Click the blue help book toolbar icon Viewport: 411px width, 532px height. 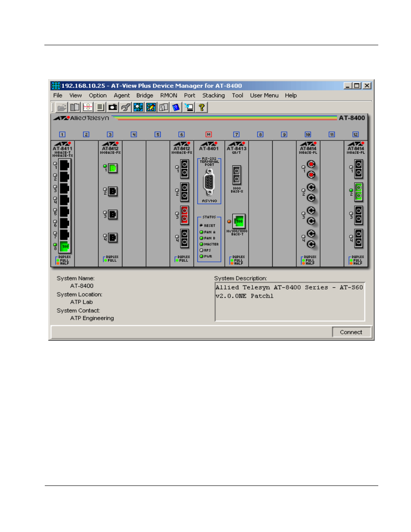click(x=176, y=107)
